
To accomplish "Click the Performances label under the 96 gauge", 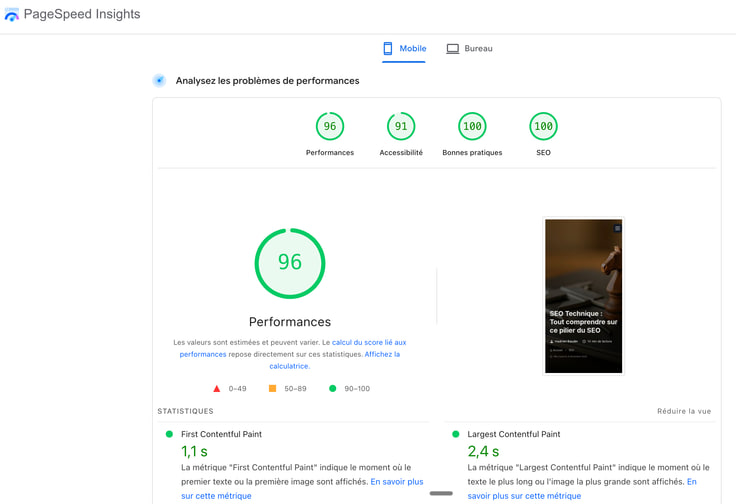I will [330, 153].
